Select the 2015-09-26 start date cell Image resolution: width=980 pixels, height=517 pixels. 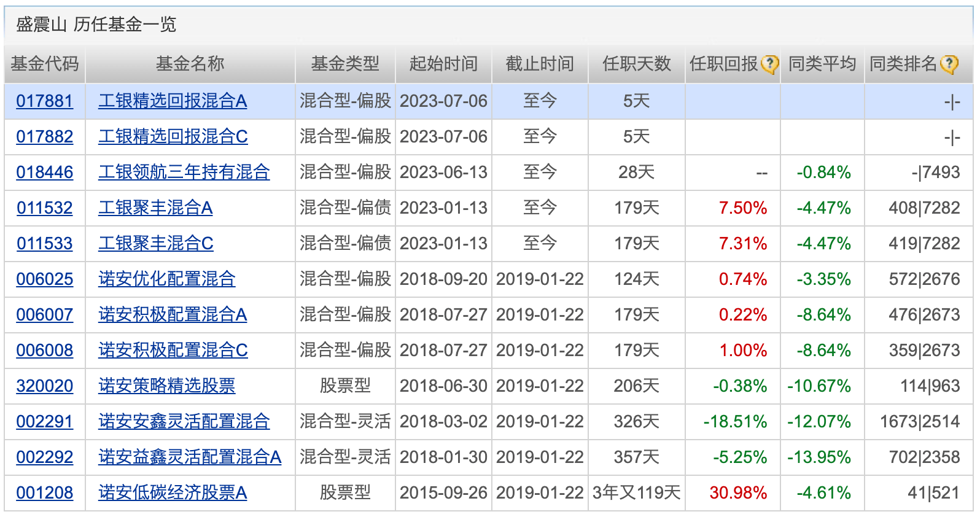[443, 493]
